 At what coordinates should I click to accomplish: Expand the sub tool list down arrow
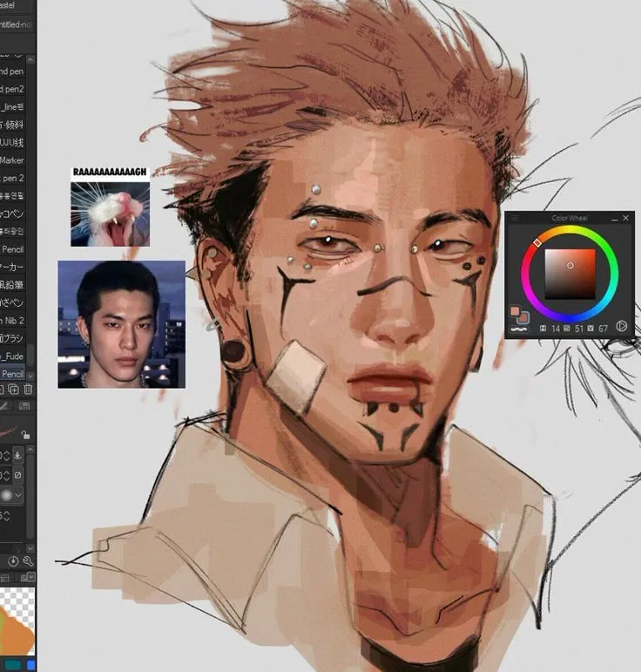point(30,376)
